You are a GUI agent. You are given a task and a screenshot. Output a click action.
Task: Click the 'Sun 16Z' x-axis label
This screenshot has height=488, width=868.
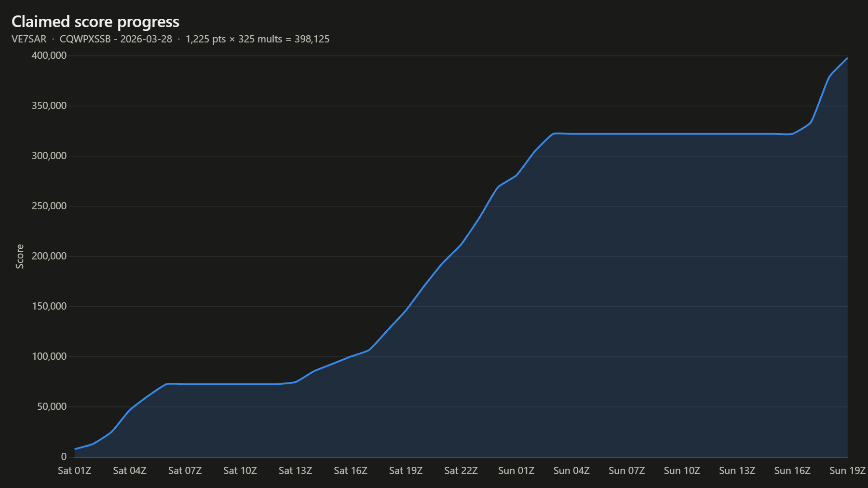(x=792, y=471)
